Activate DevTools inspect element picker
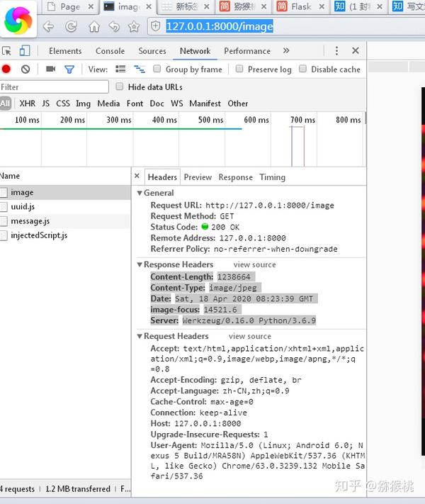 pyautogui.click(x=6, y=51)
